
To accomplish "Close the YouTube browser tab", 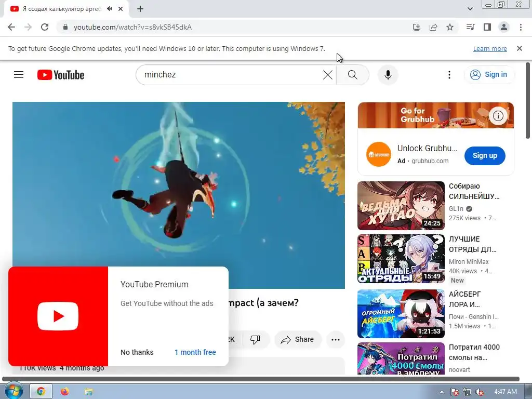I will [121, 9].
